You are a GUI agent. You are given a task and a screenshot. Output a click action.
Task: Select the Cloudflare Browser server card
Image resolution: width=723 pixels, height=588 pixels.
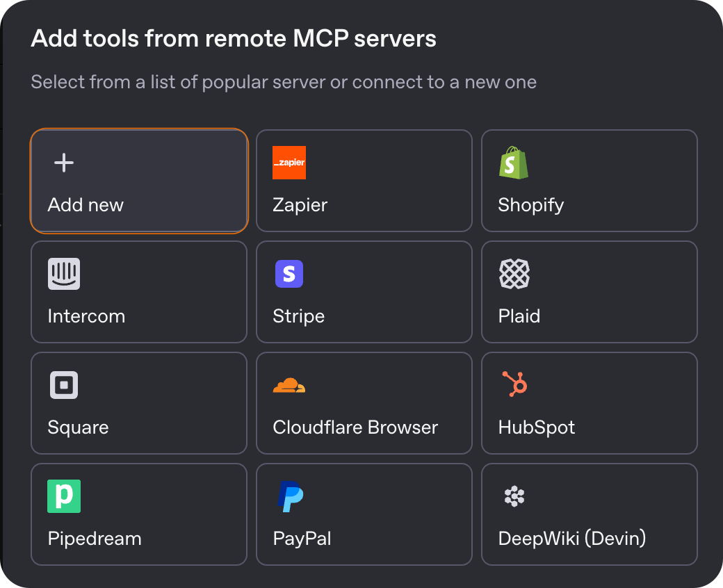click(x=364, y=403)
